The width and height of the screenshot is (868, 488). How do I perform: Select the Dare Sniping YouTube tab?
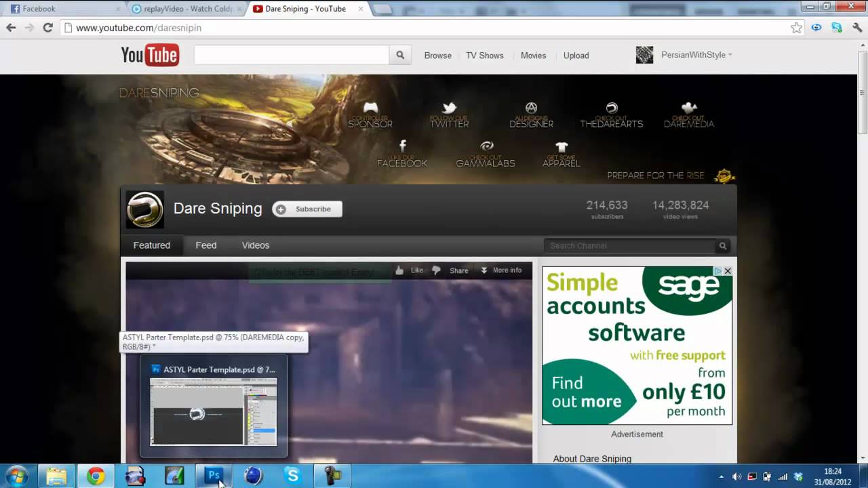click(308, 9)
